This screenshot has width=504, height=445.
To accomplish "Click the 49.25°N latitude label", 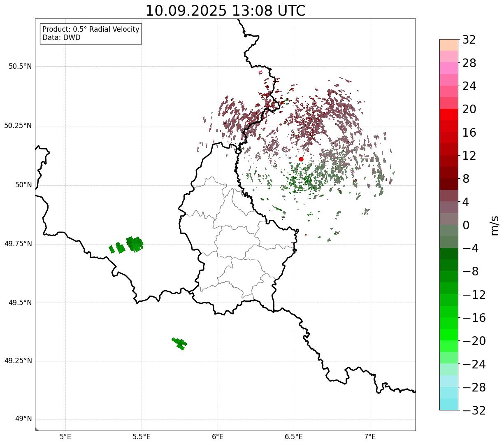I will pyautogui.click(x=18, y=361).
